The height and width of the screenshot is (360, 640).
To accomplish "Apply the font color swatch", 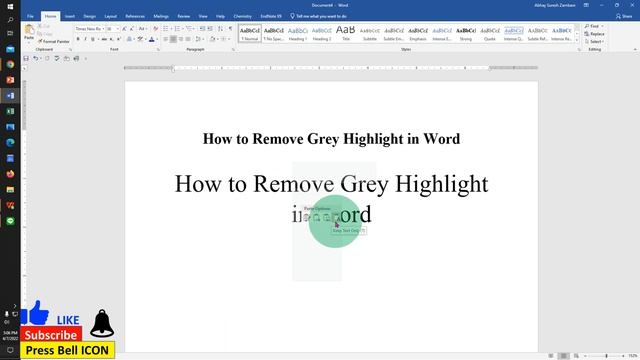I will (x=151, y=39).
